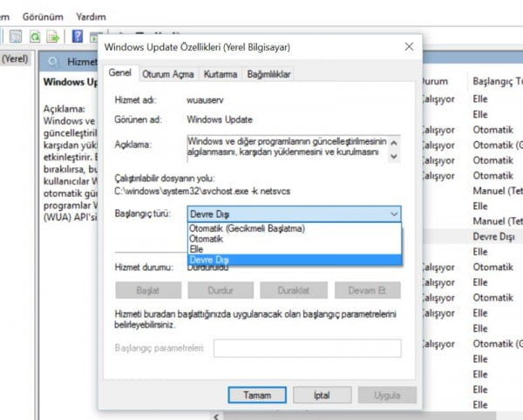Screen dimensions: 523x420
Task: Select the (Yerel) node in Services tree
Action: 15,58
